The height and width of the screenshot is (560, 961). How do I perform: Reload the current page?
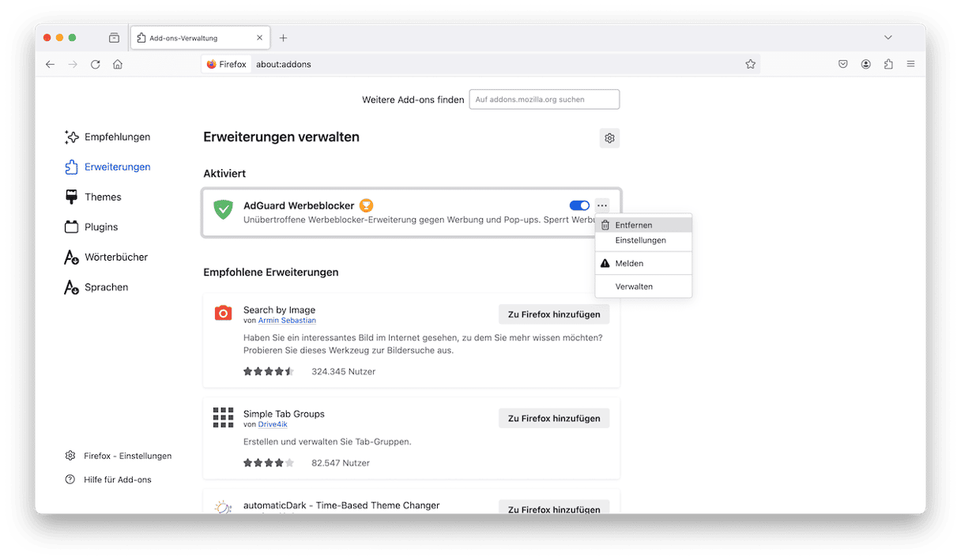click(x=96, y=64)
